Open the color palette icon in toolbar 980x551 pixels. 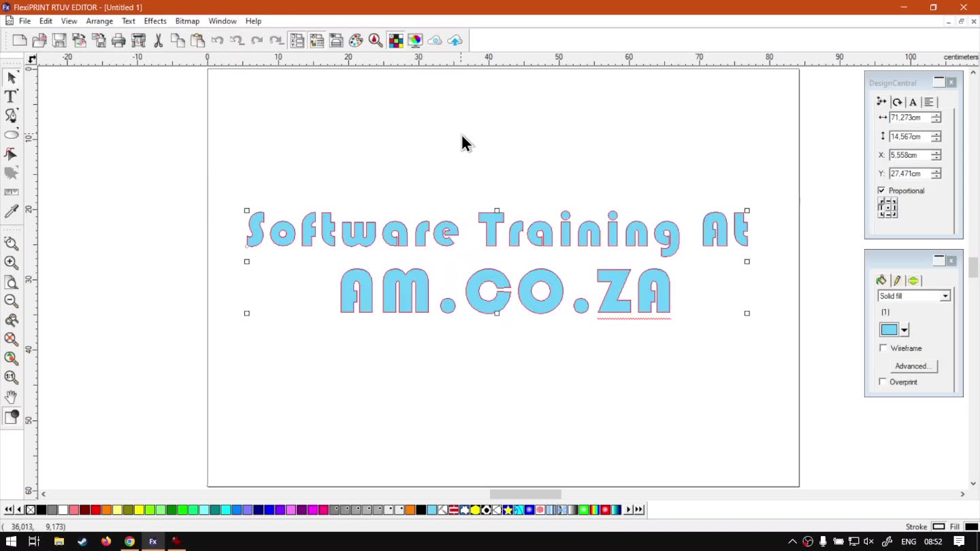(356, 41)
